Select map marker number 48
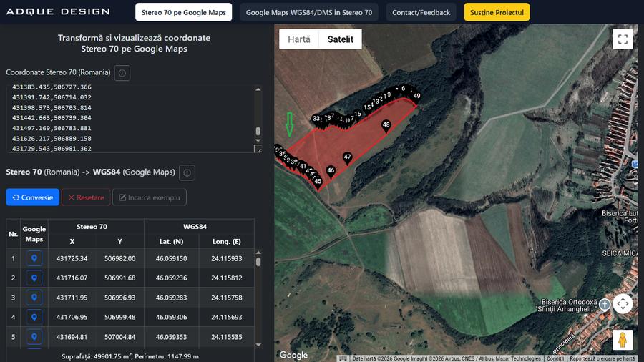The image size is (644, 362). pyautogui.click(x=386, y=125)
